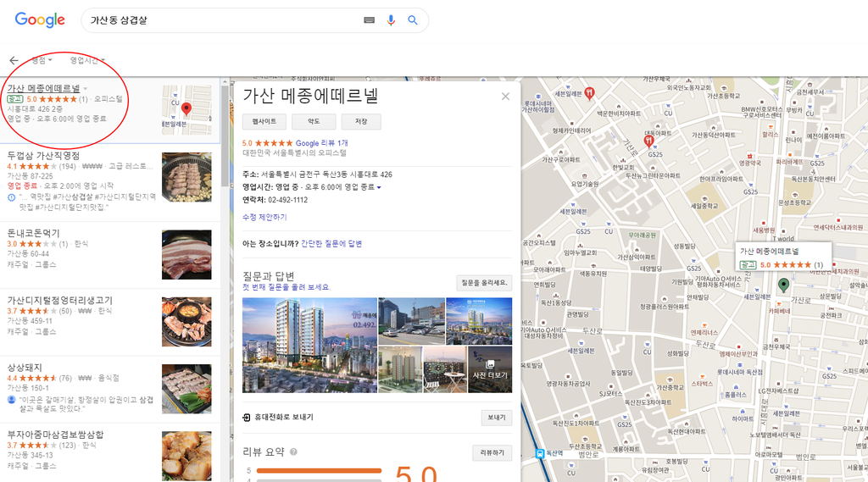
Task: Open the large apartment tower photo
Action: click(309, 346)
